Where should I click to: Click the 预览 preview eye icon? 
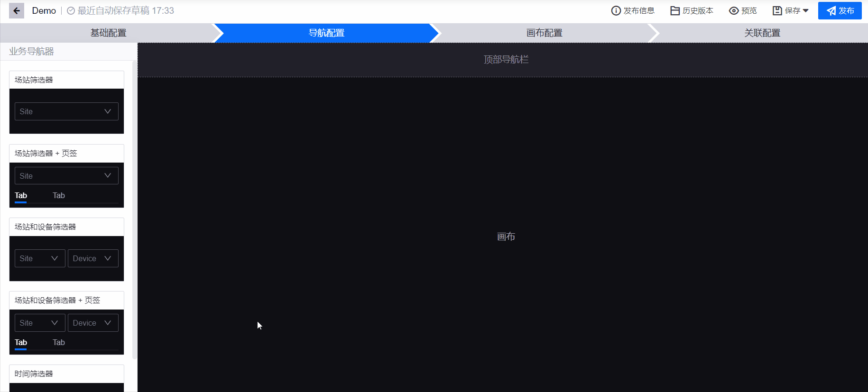734,10
